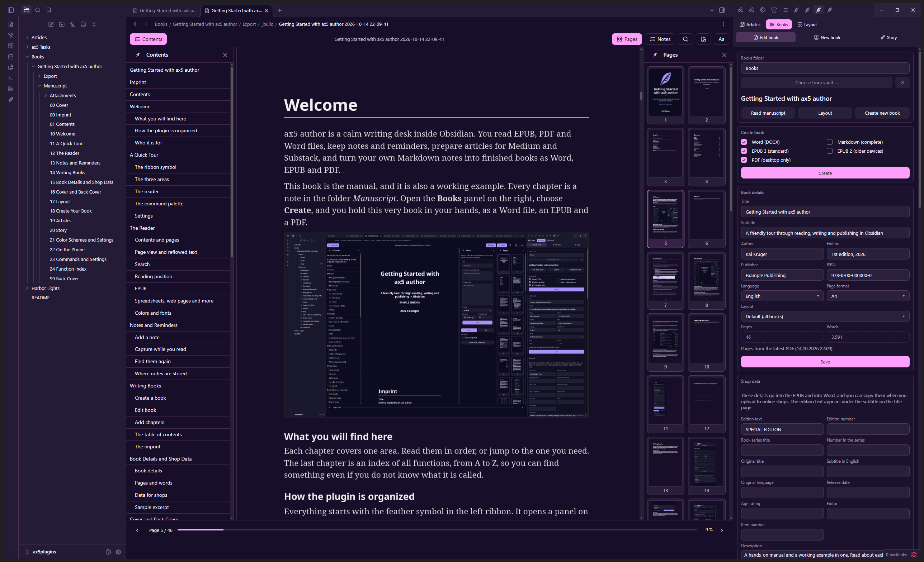Open the outline list icon in right sidebar

pos(785,10)
